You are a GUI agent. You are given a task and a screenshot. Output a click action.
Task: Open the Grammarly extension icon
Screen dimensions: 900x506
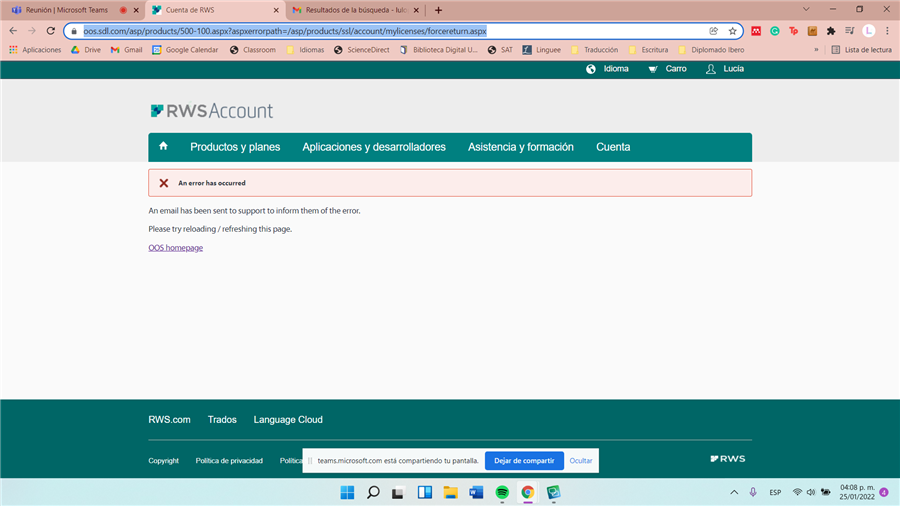tap(775, 31)
